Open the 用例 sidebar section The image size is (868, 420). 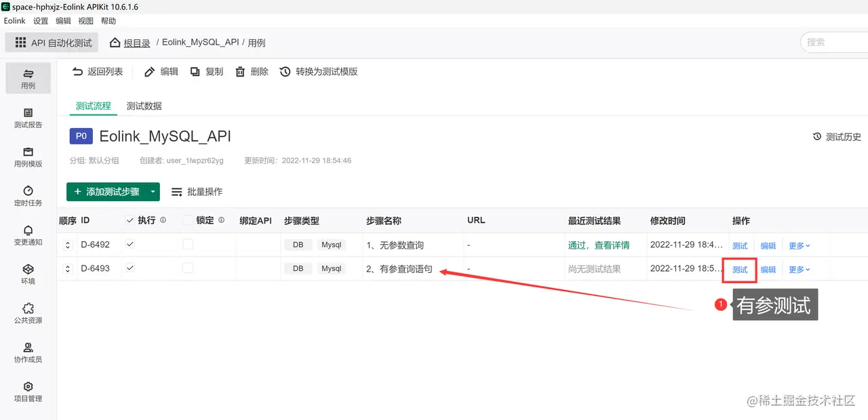[x=28, y=78]
